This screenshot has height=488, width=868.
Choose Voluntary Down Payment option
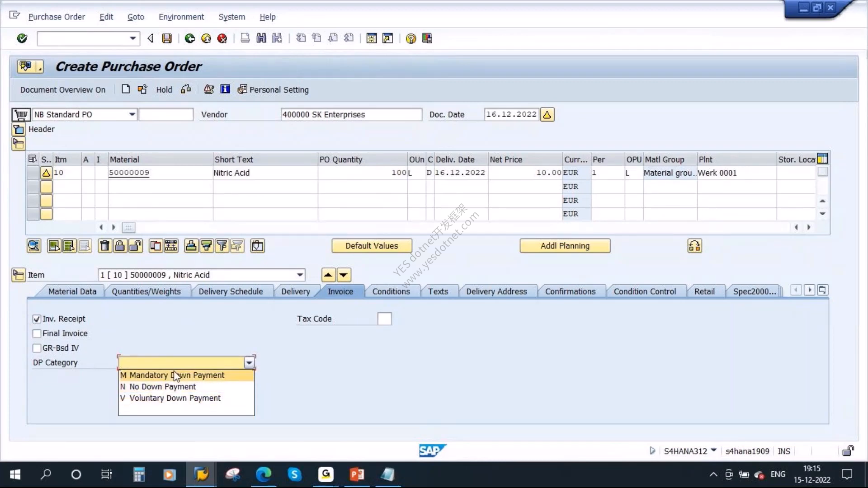click(186, 398)
